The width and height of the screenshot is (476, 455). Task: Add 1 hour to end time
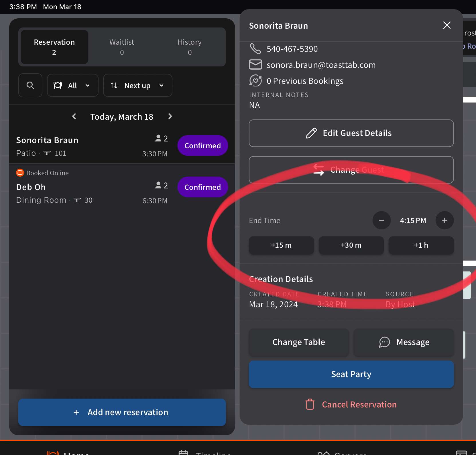421,245
